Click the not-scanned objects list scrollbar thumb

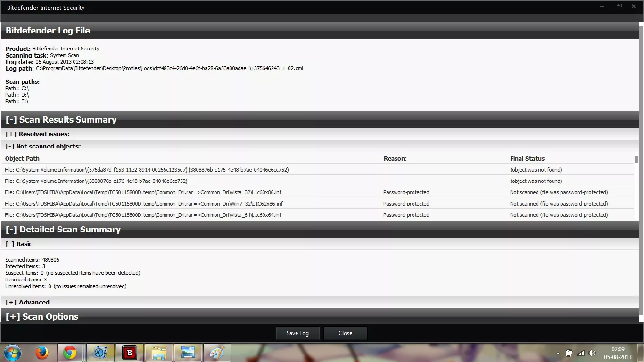coord(636,159)
